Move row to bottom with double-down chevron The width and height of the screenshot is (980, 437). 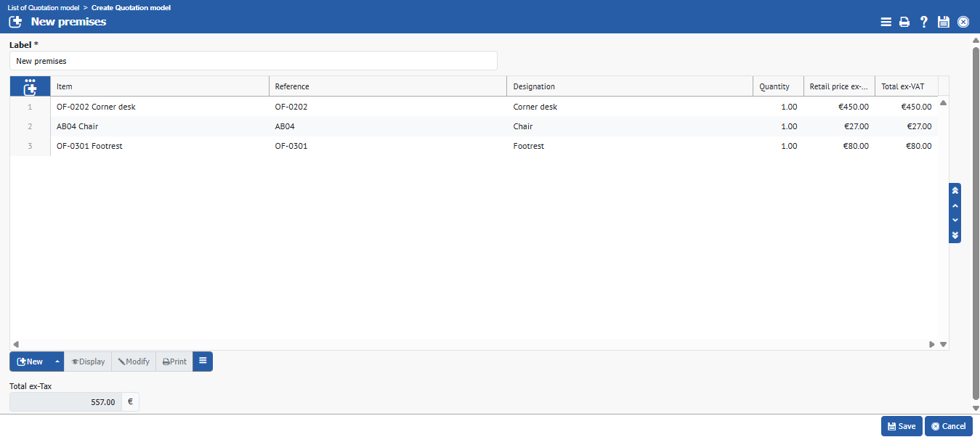point(955,235)
